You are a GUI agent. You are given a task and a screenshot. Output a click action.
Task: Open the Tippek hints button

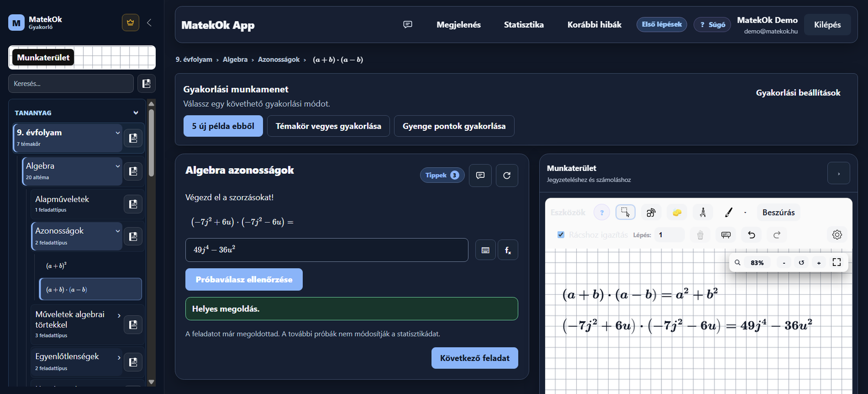coord(442,175)
